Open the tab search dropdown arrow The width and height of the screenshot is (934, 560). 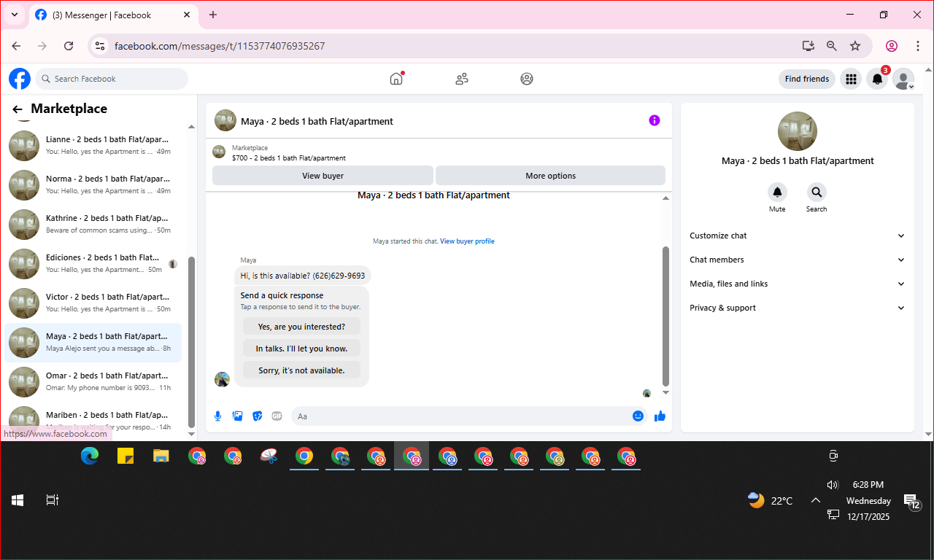14,15
